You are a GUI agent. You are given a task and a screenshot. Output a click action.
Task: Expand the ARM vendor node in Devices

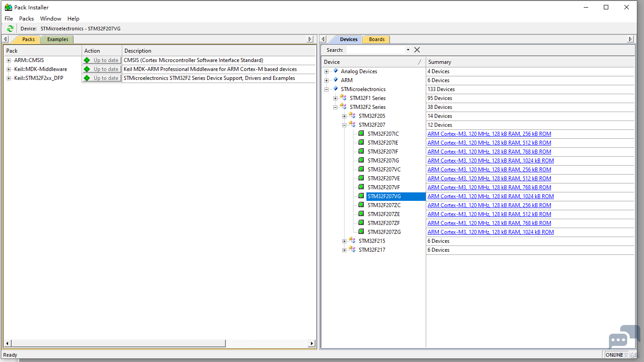[x=327, y=80]
